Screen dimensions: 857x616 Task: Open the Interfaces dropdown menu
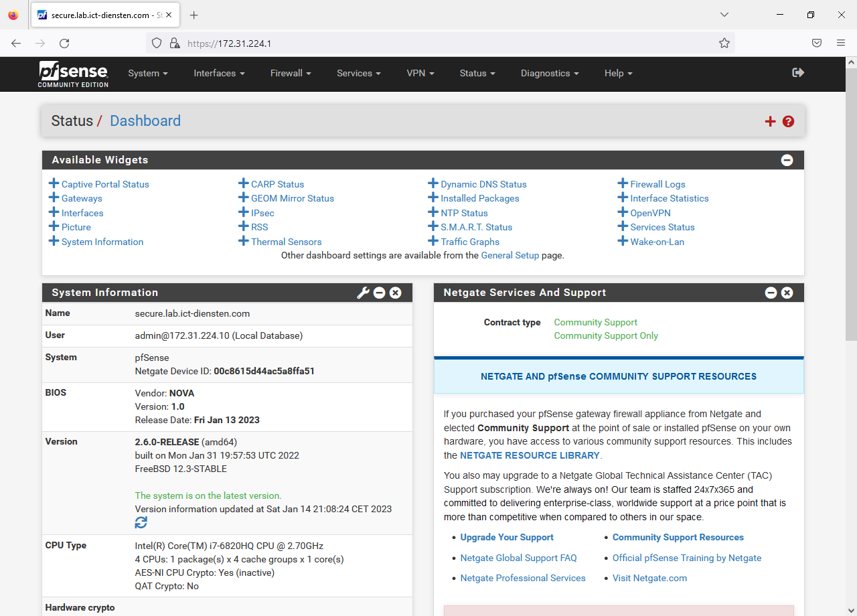point(219,74)
